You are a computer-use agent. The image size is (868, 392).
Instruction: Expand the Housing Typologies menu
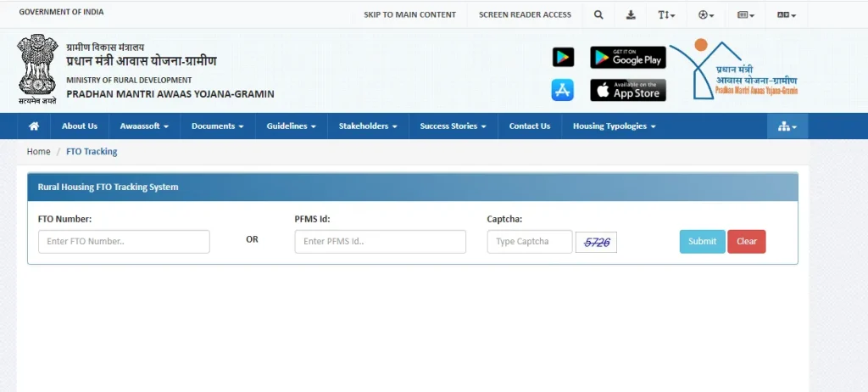(x=615, y=126)
